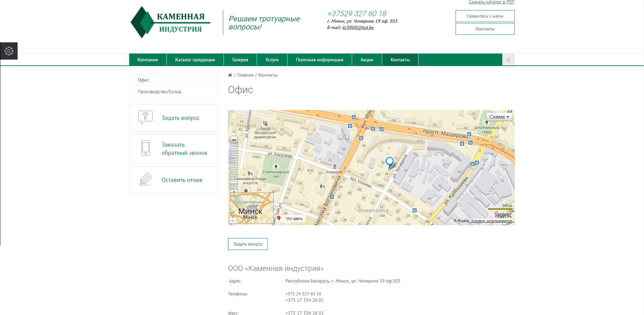Open the Каталог продукции menu
644x315 pixels.
click(195, 60)
